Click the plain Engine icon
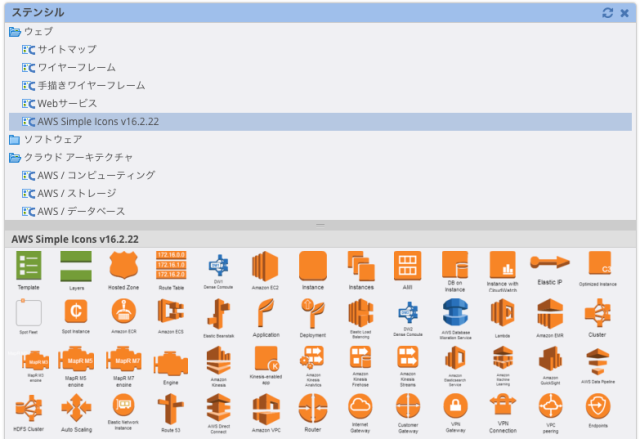This screenshot has height=439, width=640. coord(171,364)
